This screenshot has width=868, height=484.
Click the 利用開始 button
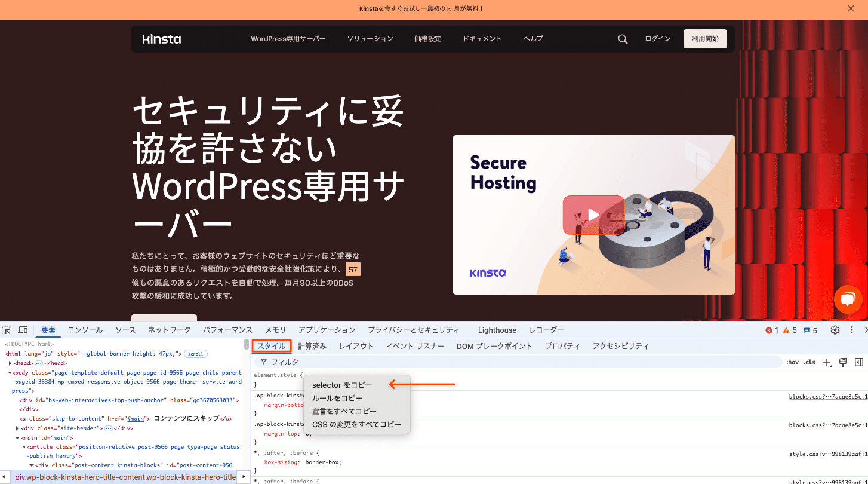coord(705,38)
